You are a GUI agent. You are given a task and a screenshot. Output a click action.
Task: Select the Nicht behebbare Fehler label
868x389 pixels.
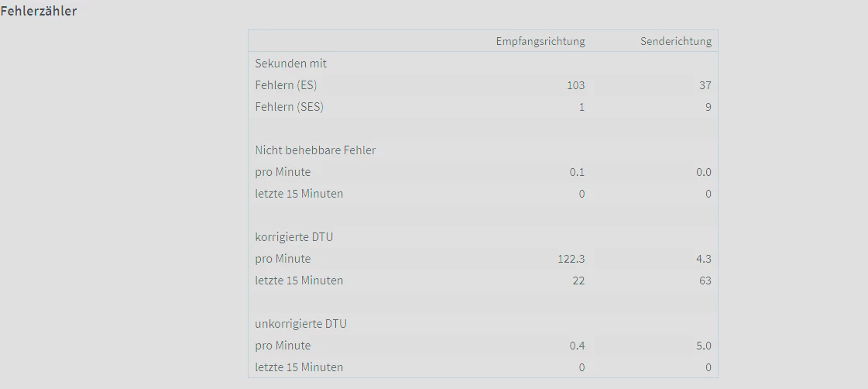(x=315, y=150)
